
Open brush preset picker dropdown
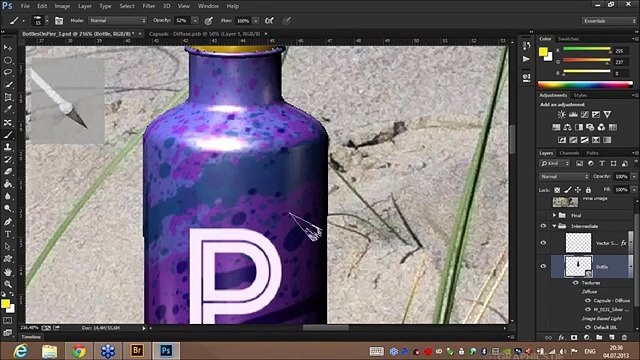(47, 21)
